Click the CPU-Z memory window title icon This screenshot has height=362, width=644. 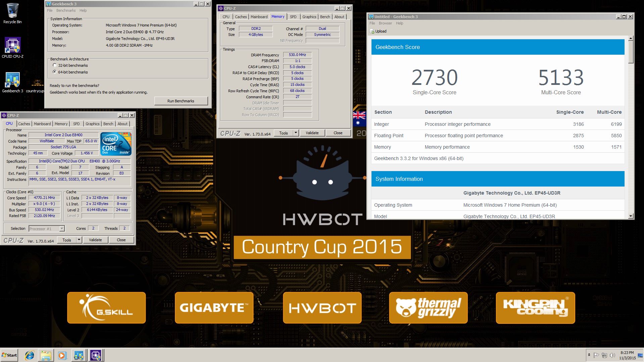click(x=221, y=8)
